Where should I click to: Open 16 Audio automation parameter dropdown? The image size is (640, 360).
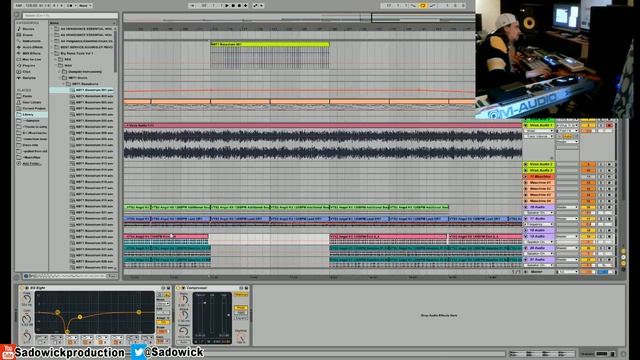tap(539, 213)
